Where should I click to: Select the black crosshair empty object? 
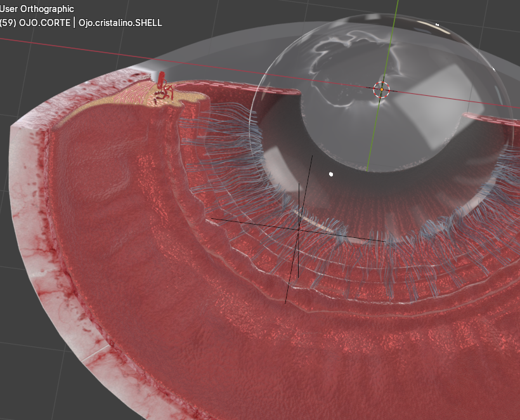pyautogui.click(x=298, y=228)
